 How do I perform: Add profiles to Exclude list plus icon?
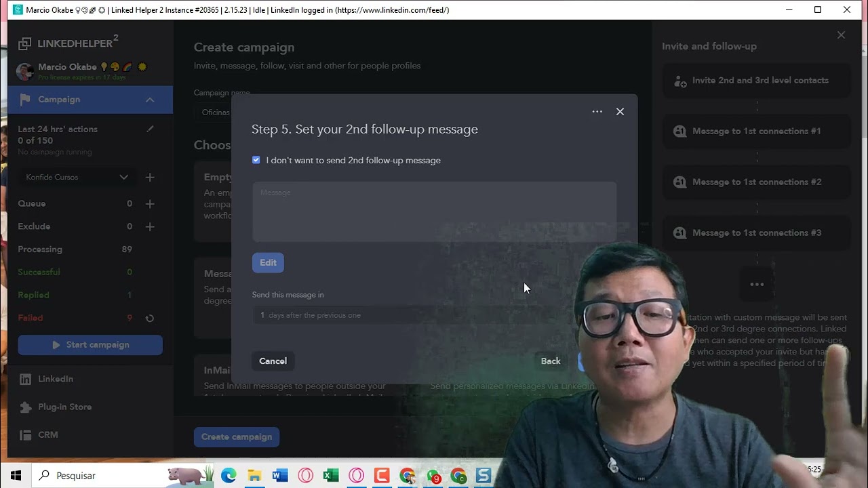pyautogui.click(x=150, y=226)
